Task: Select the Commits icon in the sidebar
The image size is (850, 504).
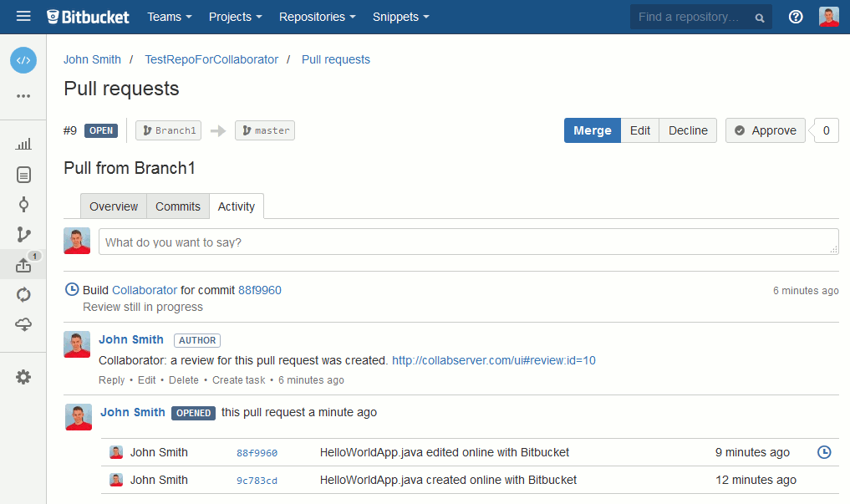Action: [23, 204]
